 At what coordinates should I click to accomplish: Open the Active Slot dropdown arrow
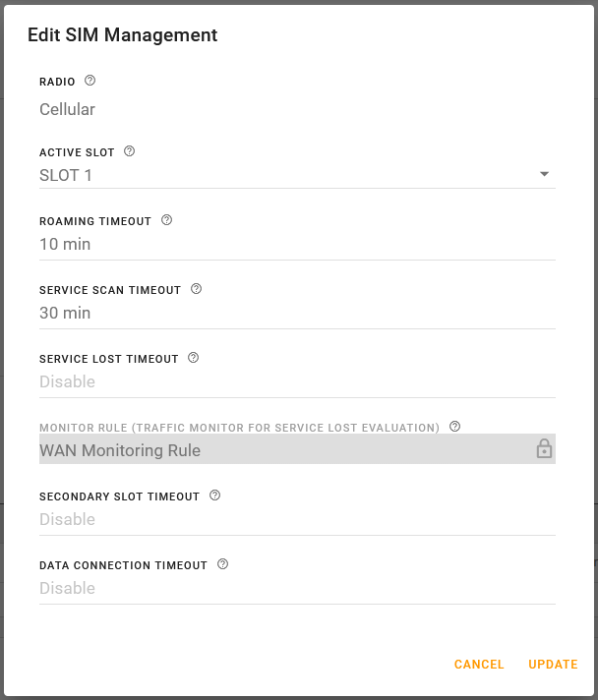pyautogui.click(x=544, y=175)
